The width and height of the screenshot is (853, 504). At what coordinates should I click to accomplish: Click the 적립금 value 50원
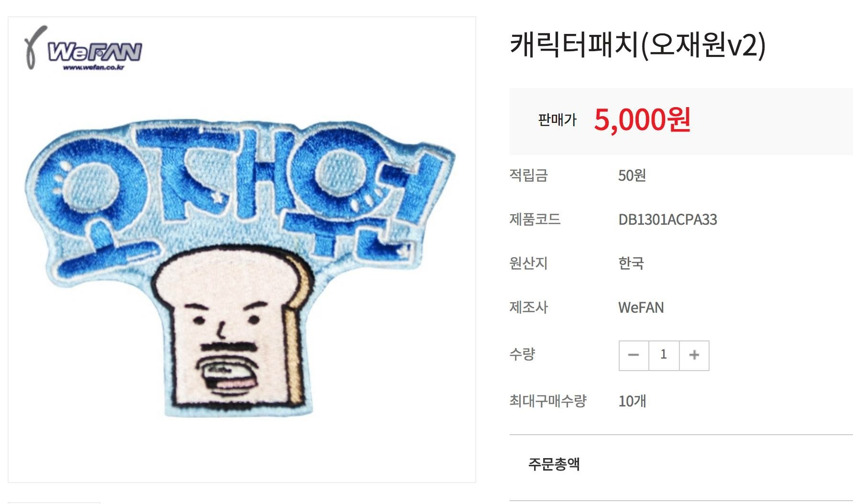click(x=632, y=175)
